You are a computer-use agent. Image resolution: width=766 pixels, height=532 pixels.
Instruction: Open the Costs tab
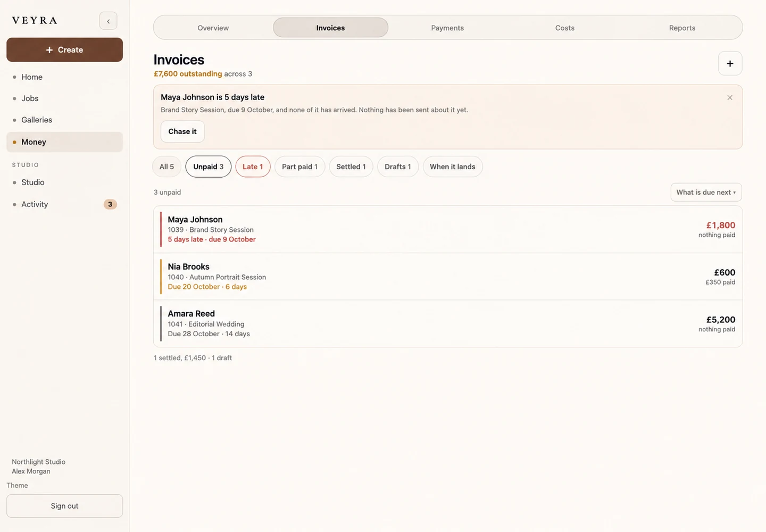pyautogui.click(x=565, y=28)
